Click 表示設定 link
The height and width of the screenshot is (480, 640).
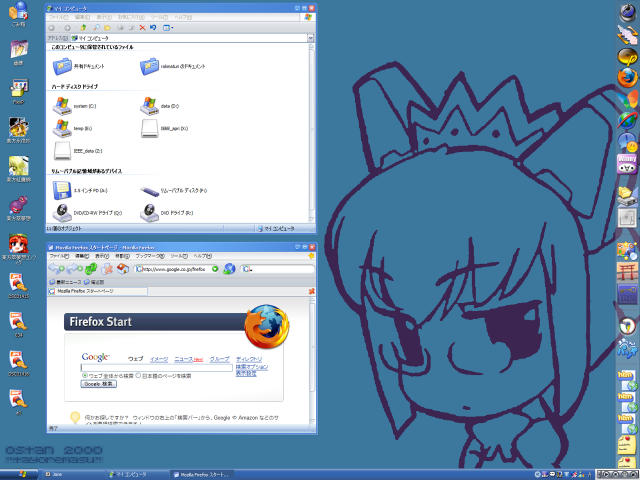click(246, 373)
